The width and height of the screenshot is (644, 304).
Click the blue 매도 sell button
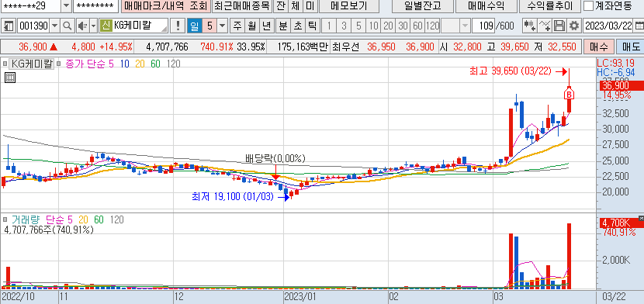coord(631,47)
